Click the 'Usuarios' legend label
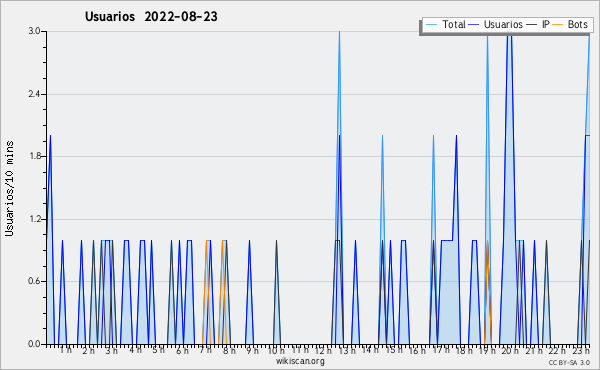Viewport: 600px width, 370px height. [503, 24]
